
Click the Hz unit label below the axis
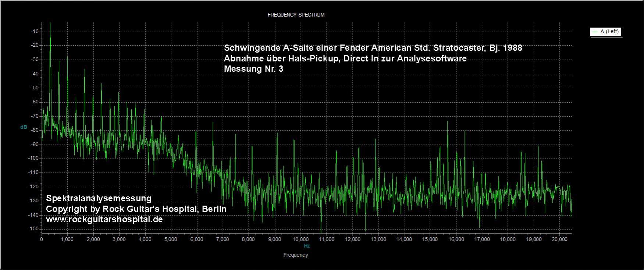pos(307,246)
